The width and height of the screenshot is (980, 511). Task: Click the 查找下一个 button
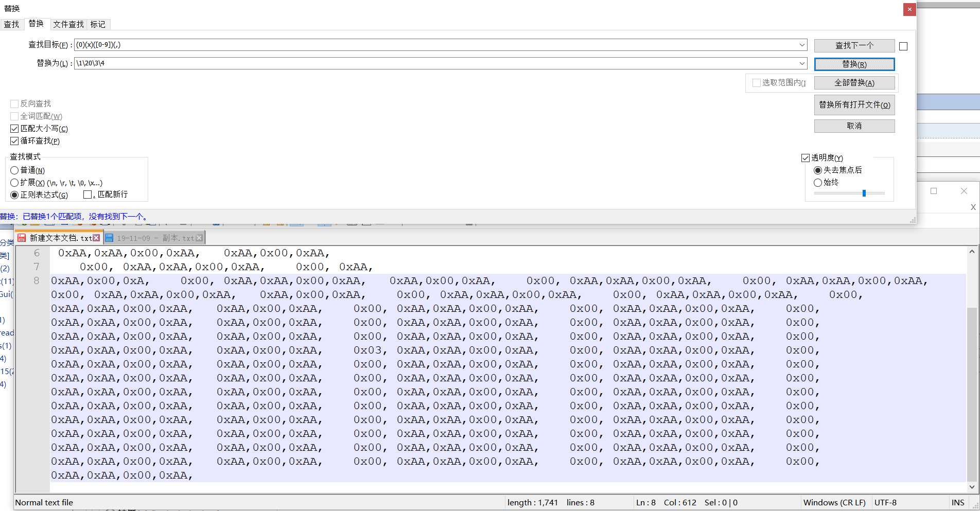[854, 46]
